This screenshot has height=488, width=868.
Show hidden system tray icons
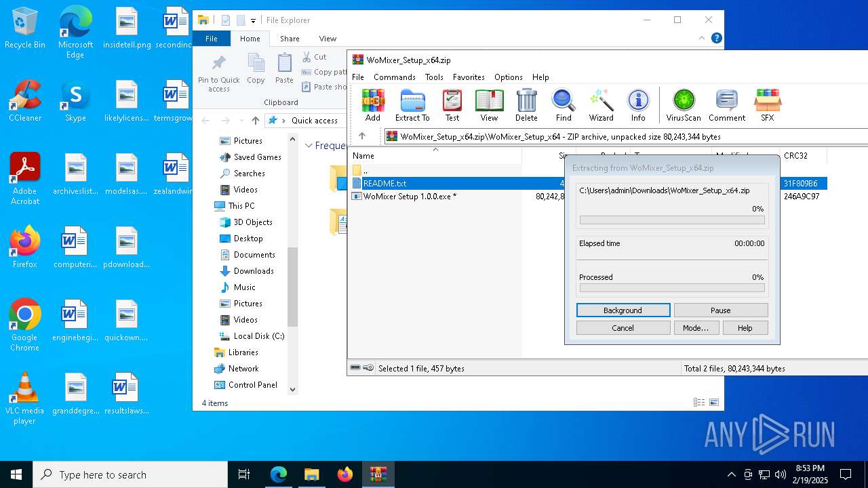[731, 474]
